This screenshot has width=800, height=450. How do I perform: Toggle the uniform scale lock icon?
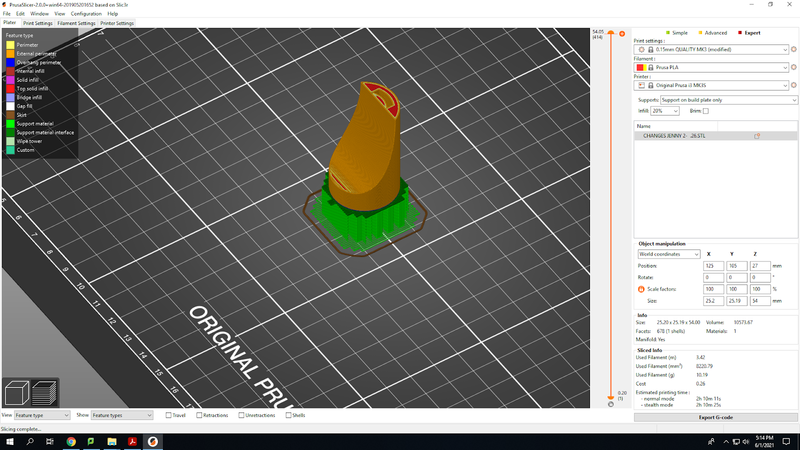[641, 289]
